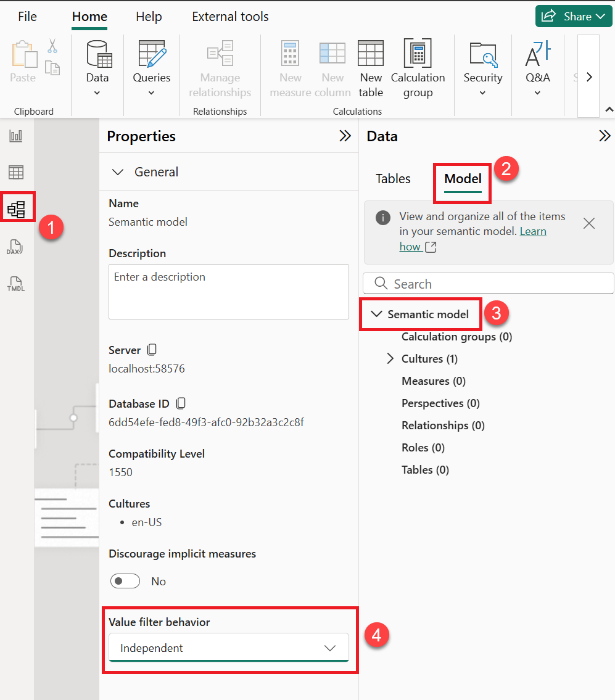This screenshot has height=700, width=615.
Task: Expand the Cultures (1) node
Action: pyautogui.click(x=390, y=358)
